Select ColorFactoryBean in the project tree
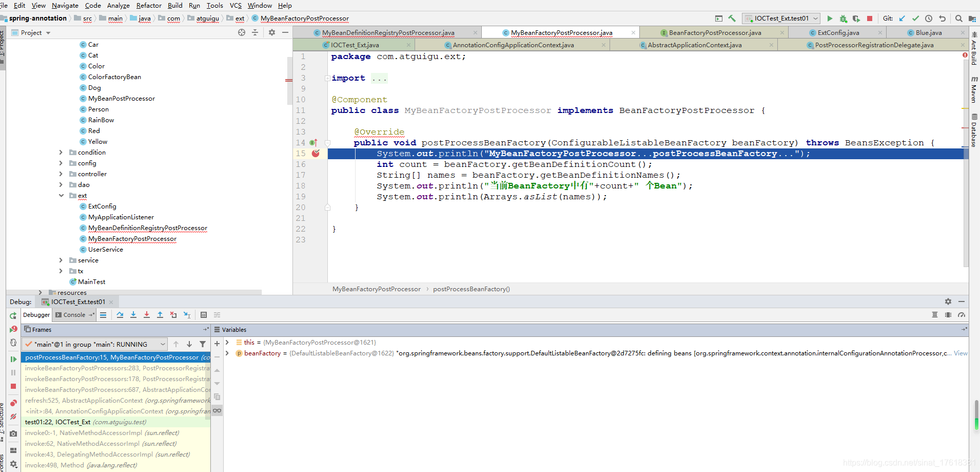 click(x=114, y=77)
